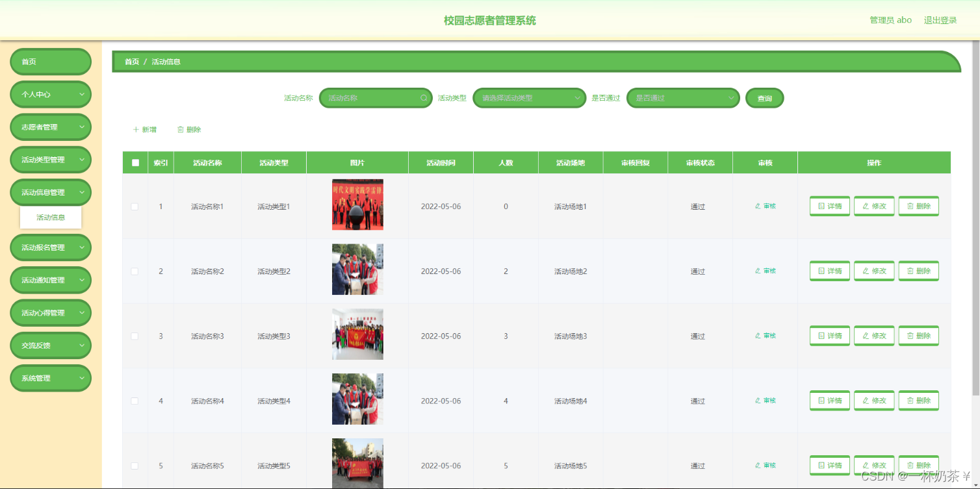Tick the checkbox for 活动名称3 row
This screenshot has height=489, width=980.
[135, 336]
